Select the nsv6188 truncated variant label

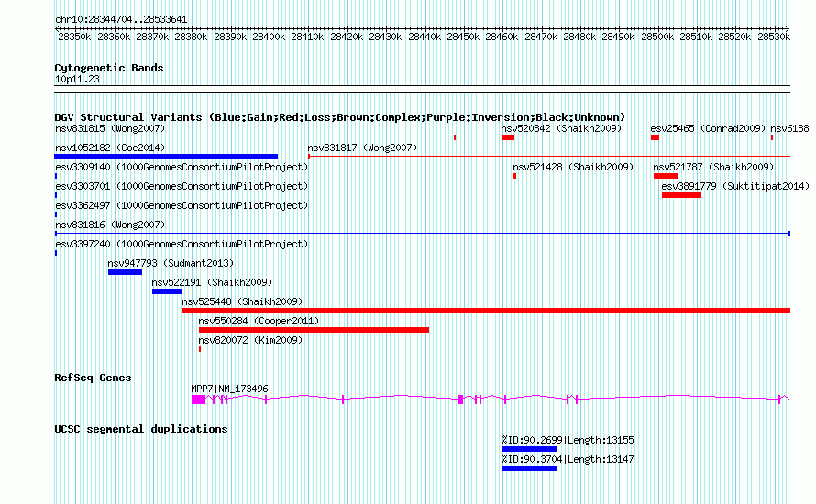click(790, 128)
